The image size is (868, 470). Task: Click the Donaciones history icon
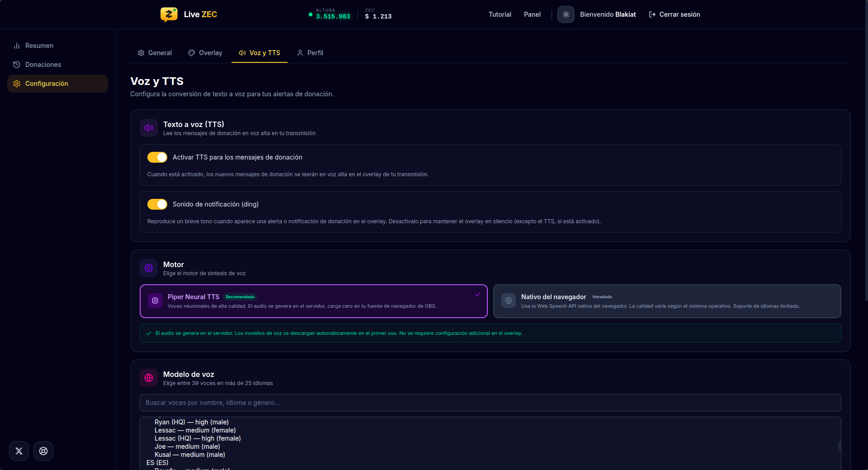coord(17,65)
